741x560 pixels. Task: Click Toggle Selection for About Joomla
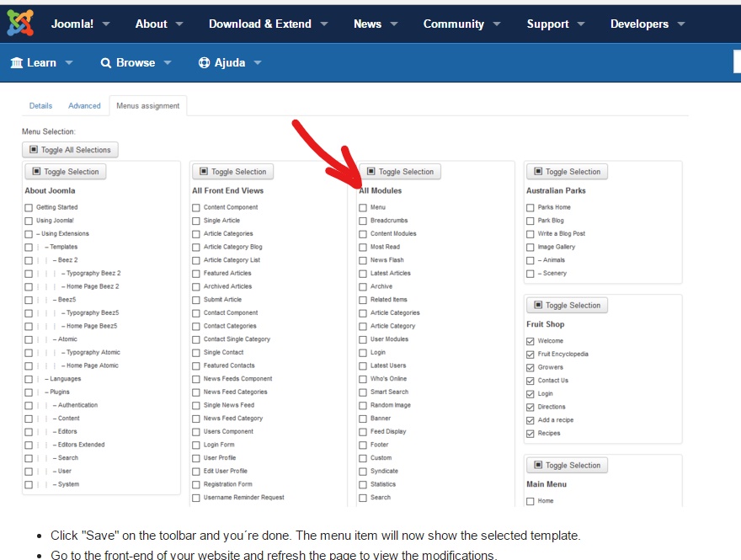point(65,172)
